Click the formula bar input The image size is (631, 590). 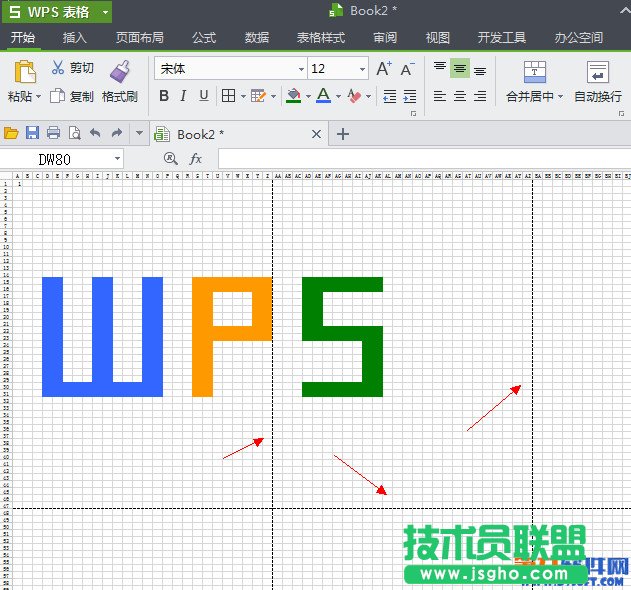425,159
